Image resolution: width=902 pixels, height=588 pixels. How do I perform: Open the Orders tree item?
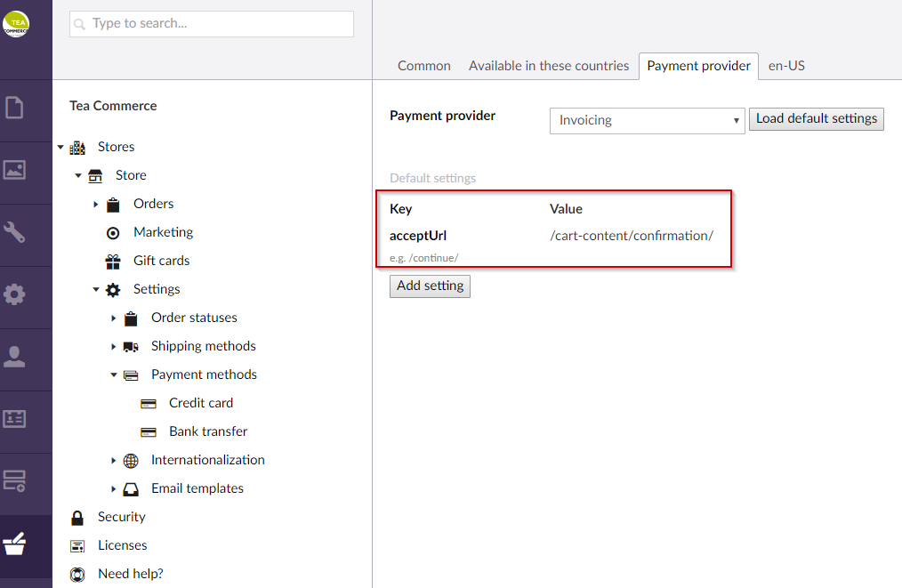153,204
